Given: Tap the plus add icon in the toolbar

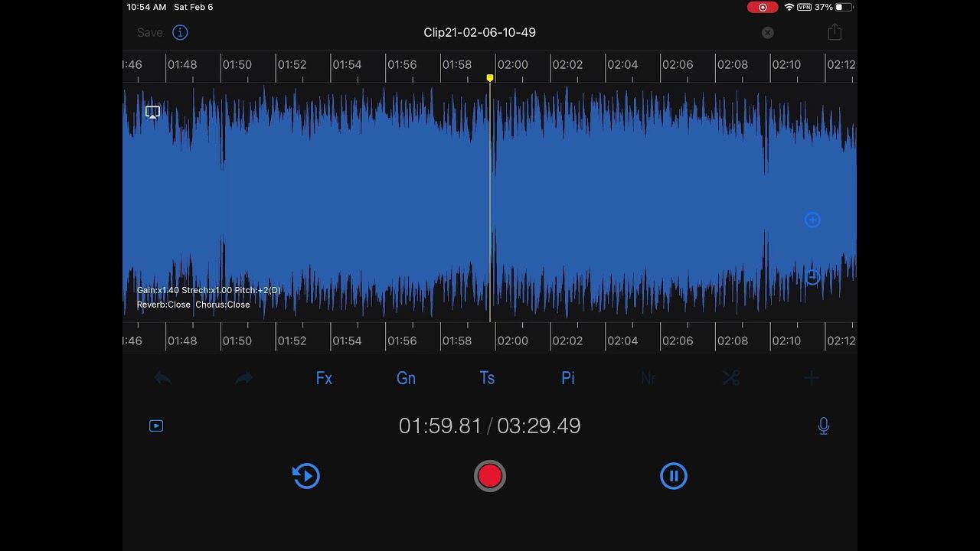Looking at the screenshot, I should [812, 378].
